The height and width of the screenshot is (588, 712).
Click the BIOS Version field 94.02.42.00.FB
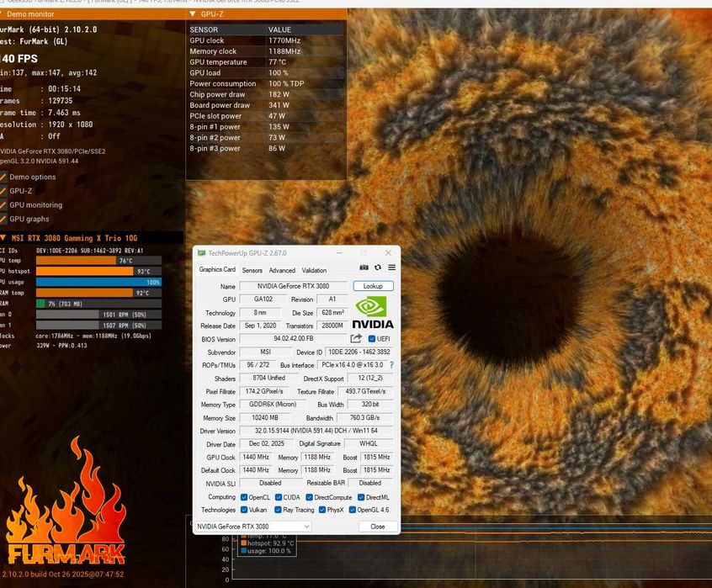(294, 338)
